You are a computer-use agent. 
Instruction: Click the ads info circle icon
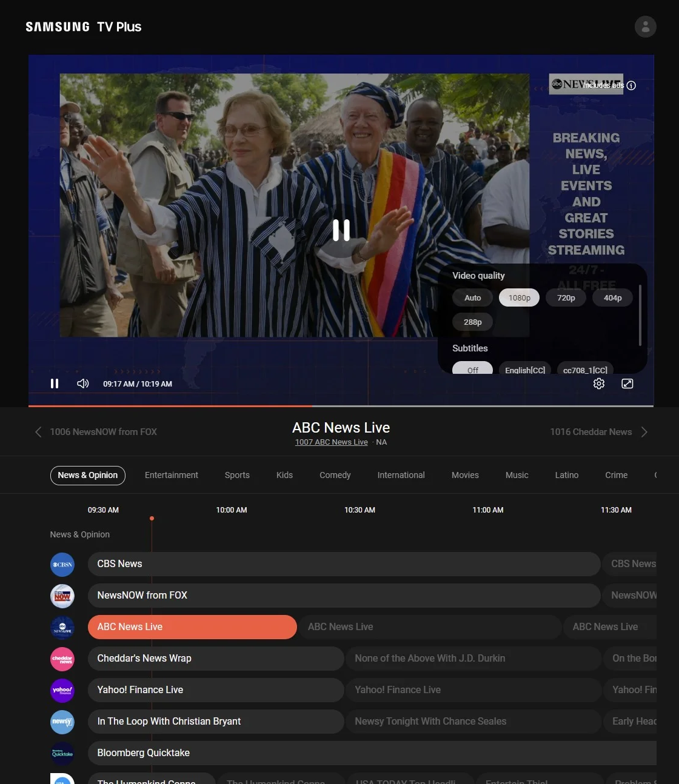point(631,85)
